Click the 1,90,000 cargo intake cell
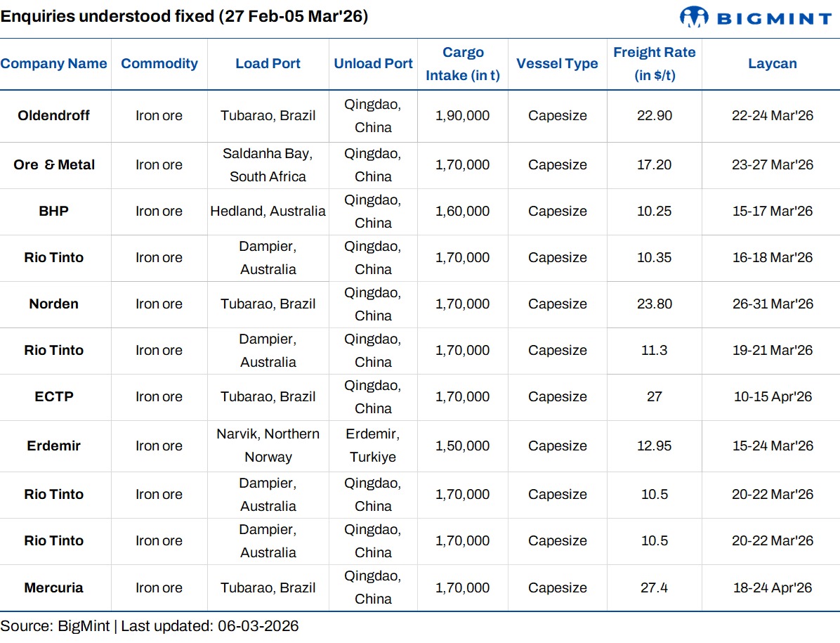 pyautogui.click(x=463, y=116)
